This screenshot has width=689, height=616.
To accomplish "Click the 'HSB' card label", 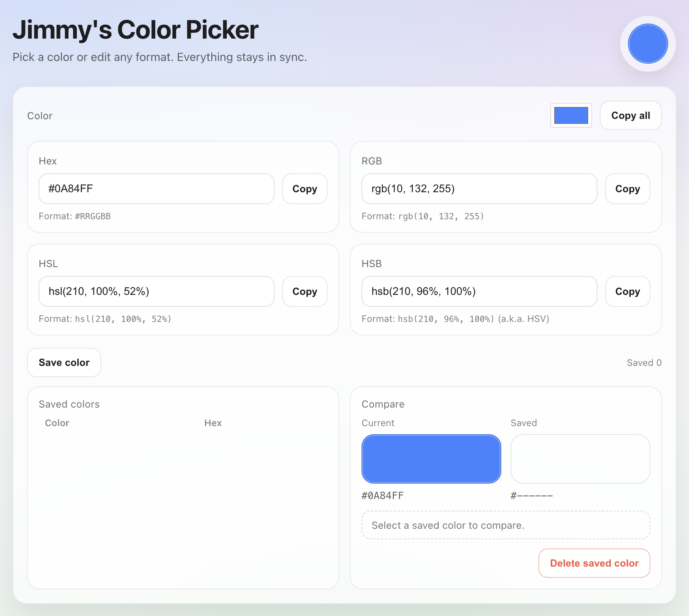I will [x=372, y=264].
